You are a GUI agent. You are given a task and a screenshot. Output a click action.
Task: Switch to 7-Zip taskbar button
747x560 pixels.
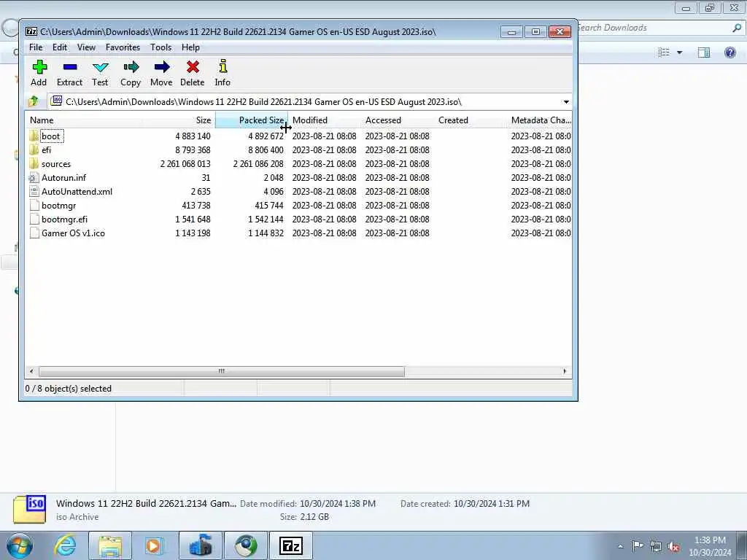click(291, 545)
